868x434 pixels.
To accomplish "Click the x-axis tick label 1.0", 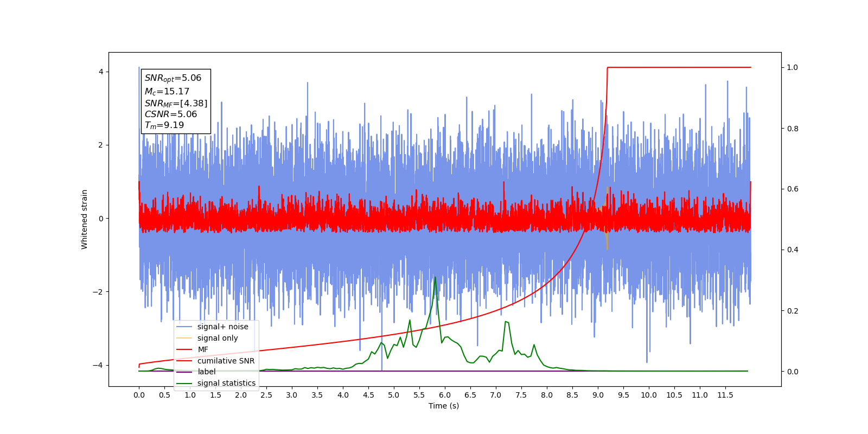I will coord(190,395).
